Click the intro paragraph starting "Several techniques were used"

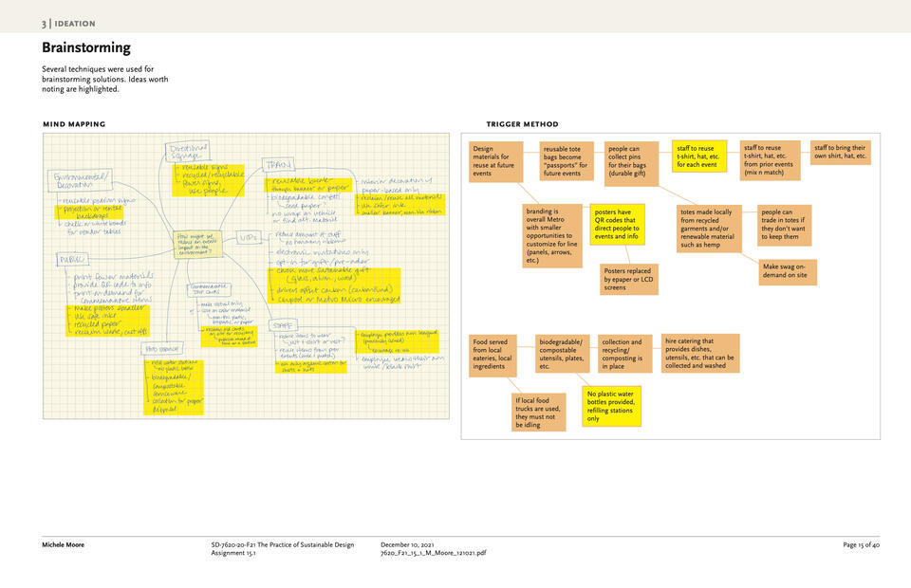pyautogui.click(x=105, y=79)
